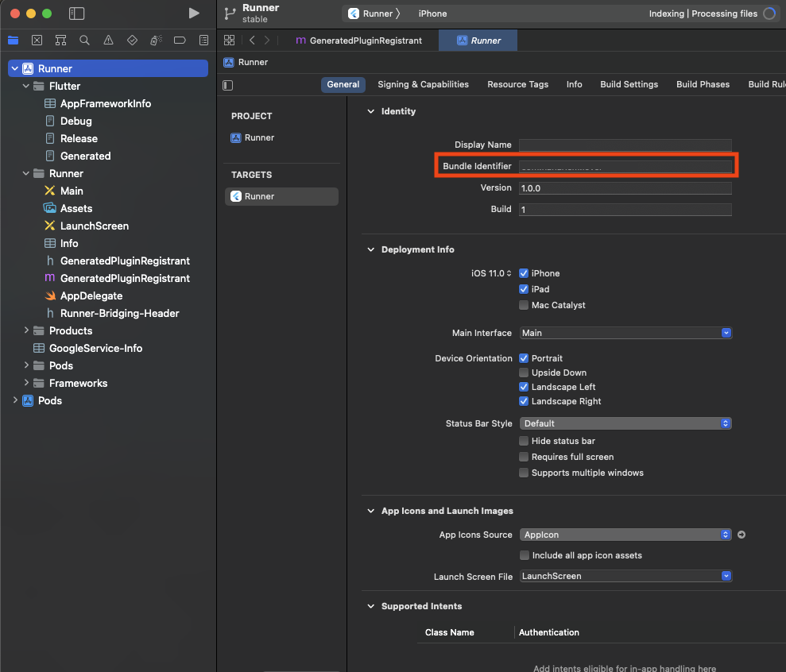
Task: Switch to the Build Settings tab
Action: (629, 85)
